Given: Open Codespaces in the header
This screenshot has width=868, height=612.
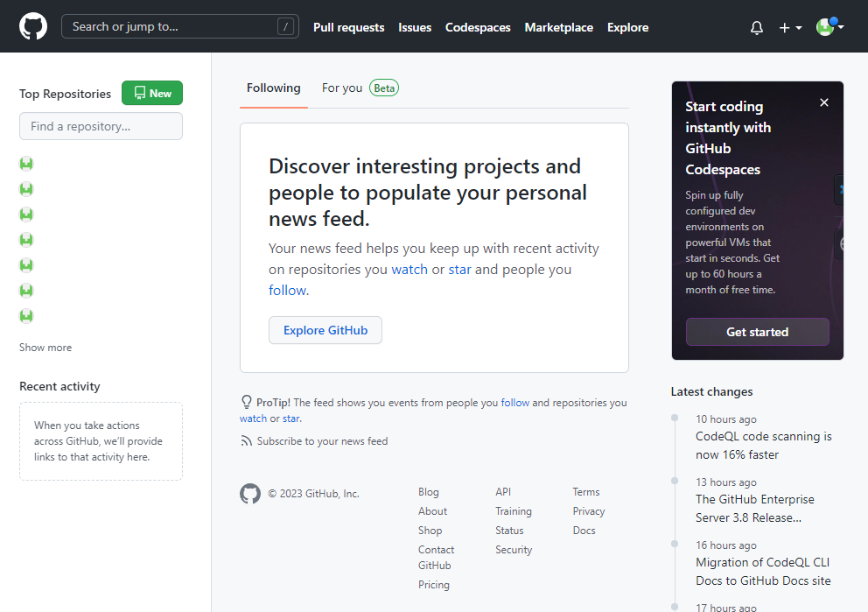Looking at the screenshot, I should 477,27.
